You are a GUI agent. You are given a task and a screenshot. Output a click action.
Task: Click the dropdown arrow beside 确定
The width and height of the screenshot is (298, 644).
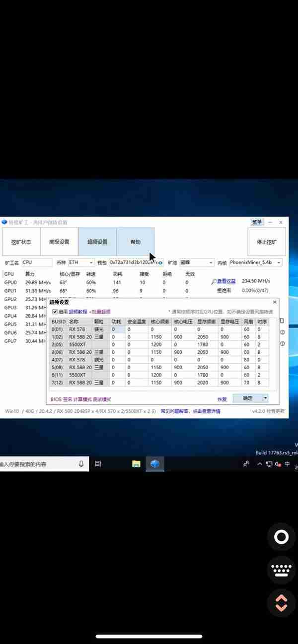tap(265, 398)
